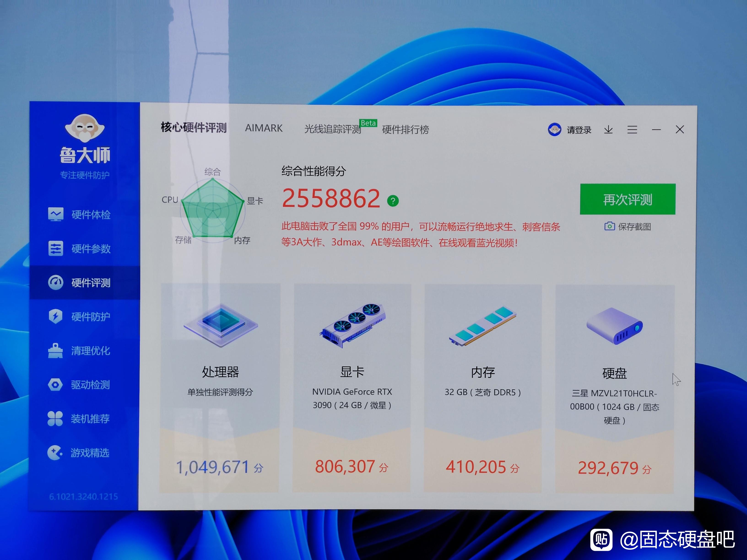The width and height of the screenshot is (747, 560).
Task: Select 硬件评测 in the sidebar
Action: tap(84, 283)
